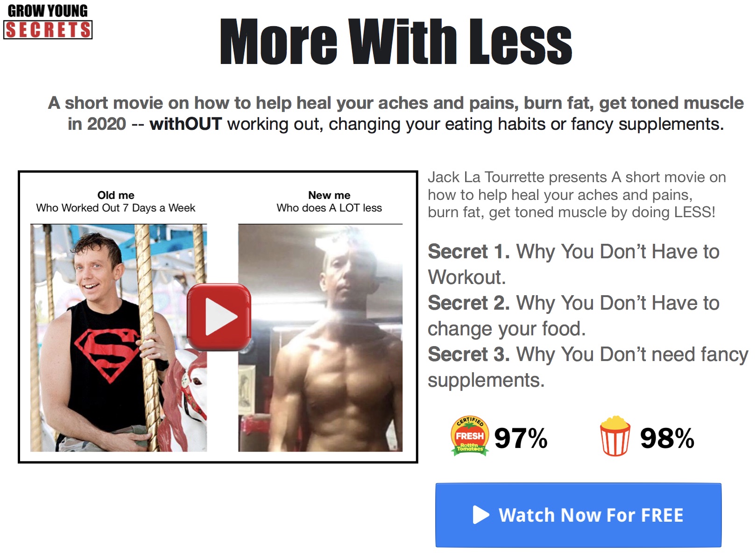756x553 pixels.
Task: Click 'Secret 1. Why You Don't Have to Workout'
Action: point(573,264)
